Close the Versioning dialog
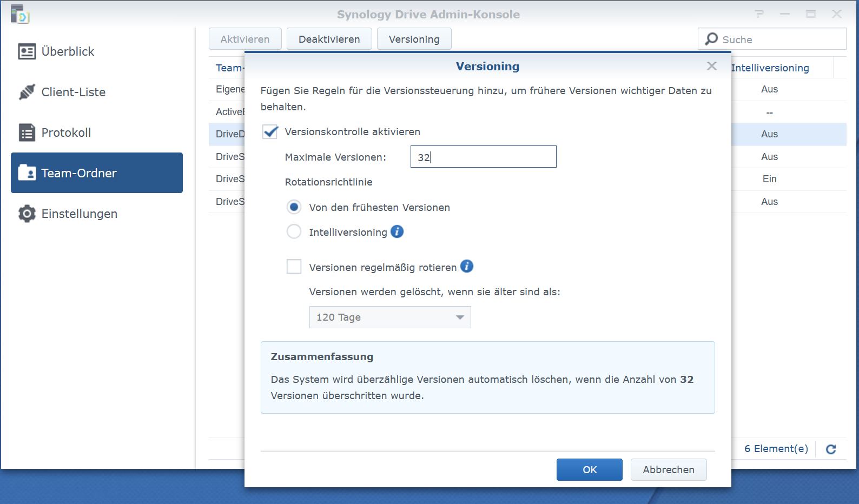Viewport: 859px width, 504px height. (x=711, y=66)
